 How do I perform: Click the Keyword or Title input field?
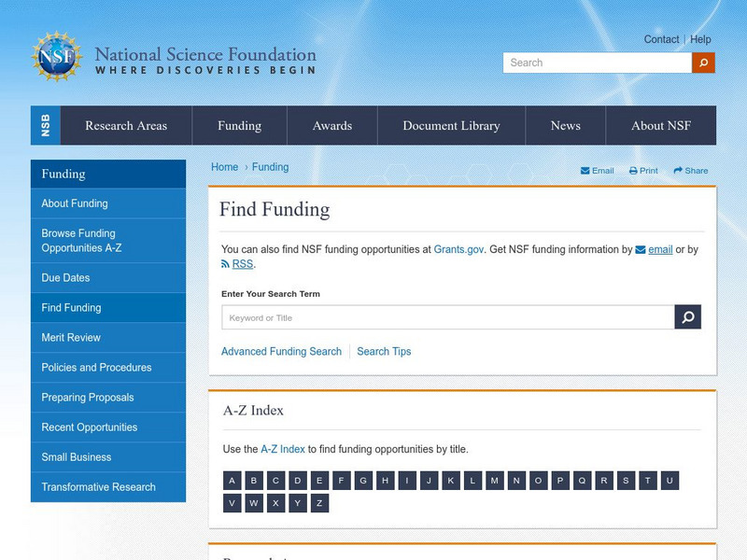point(448,317)
